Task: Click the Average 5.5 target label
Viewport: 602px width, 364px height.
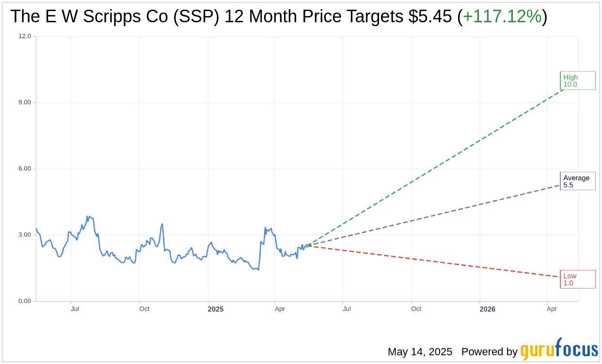Action: tap(577, 181)
